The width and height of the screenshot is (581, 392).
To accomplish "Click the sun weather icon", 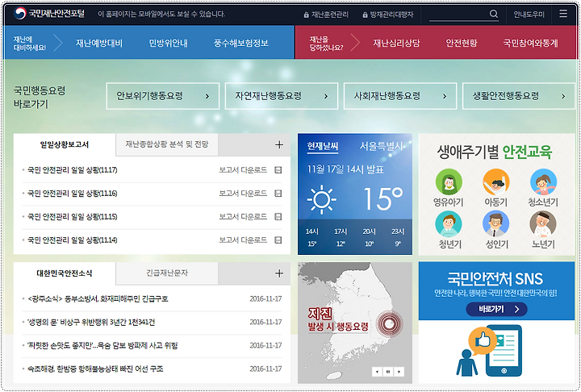I will (322, 200).
